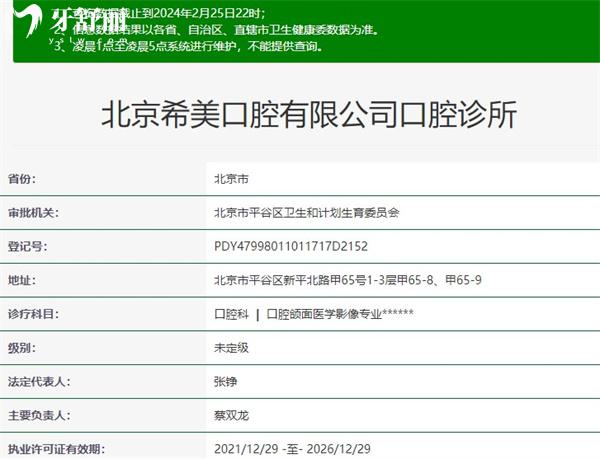Click the 级别 label

coord(22,348)
